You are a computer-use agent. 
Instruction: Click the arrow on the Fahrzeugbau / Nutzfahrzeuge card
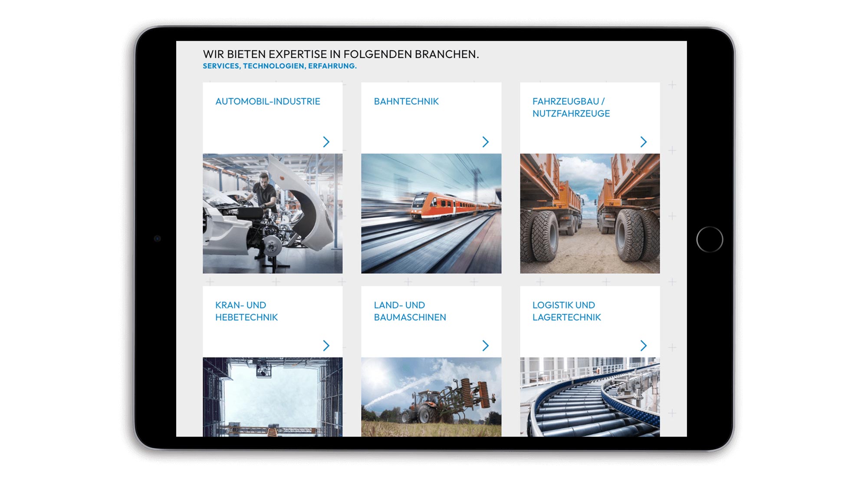pyautogui.click(x=643, y=142)
